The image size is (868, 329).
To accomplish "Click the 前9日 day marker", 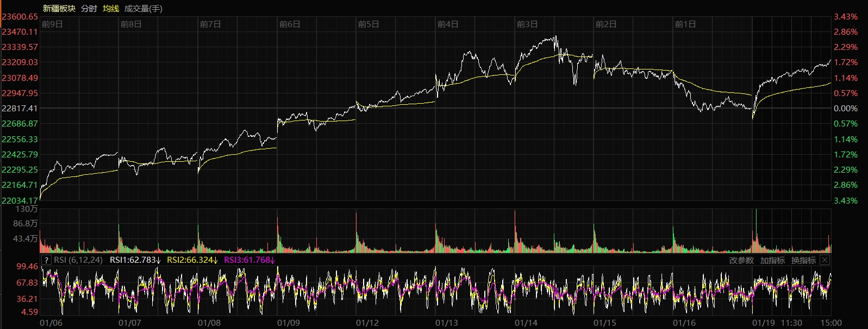I will click(x=52, y=24).
